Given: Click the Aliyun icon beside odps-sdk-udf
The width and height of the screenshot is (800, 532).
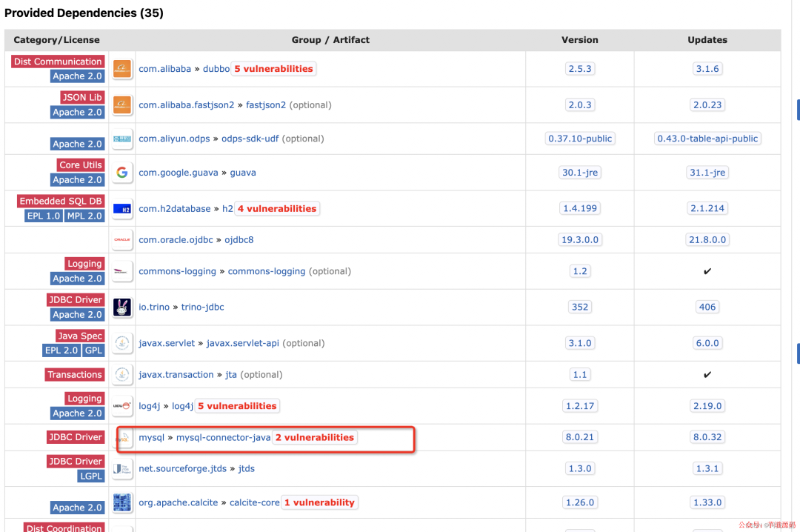Looking at the screenshot, I should (122, 139).
